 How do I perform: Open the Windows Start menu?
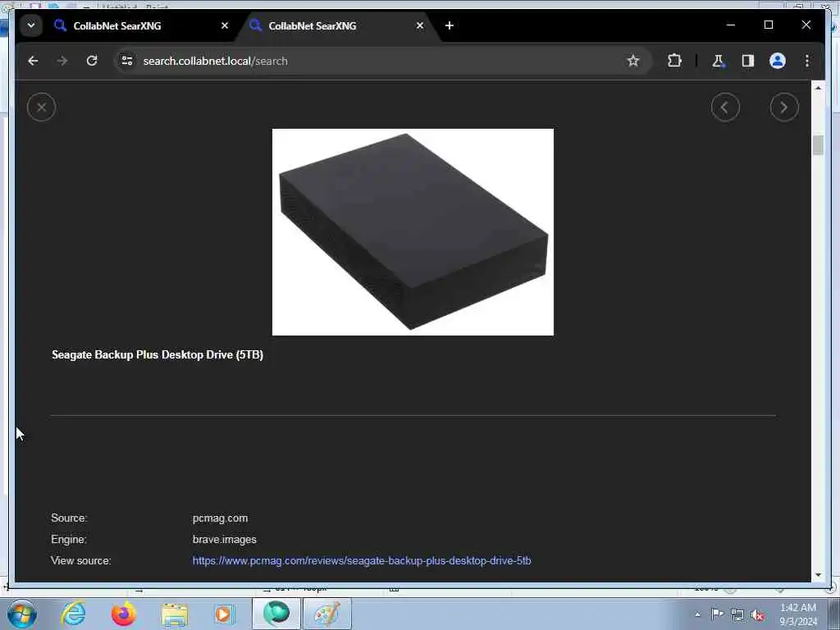tap(22, 614)
